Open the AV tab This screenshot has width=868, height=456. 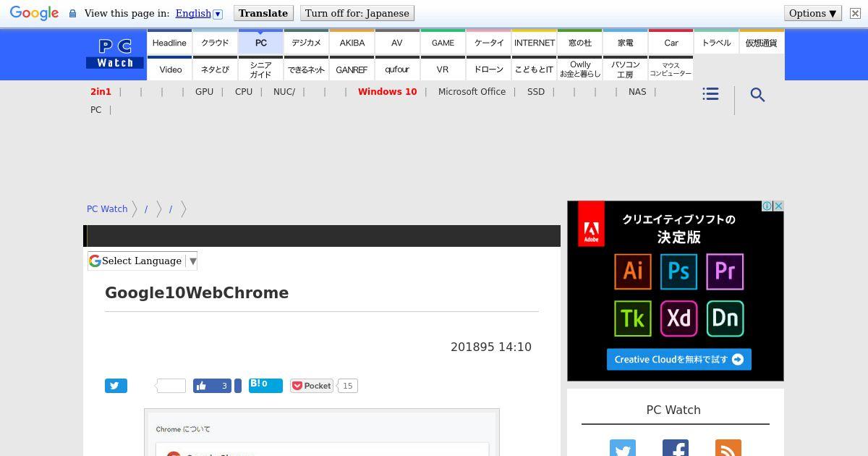(397, 42)
